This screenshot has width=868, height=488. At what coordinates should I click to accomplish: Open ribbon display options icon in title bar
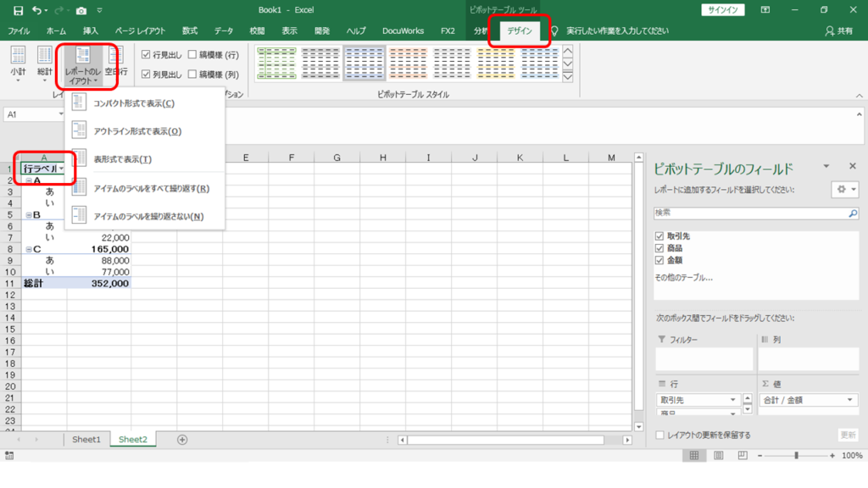765,10
